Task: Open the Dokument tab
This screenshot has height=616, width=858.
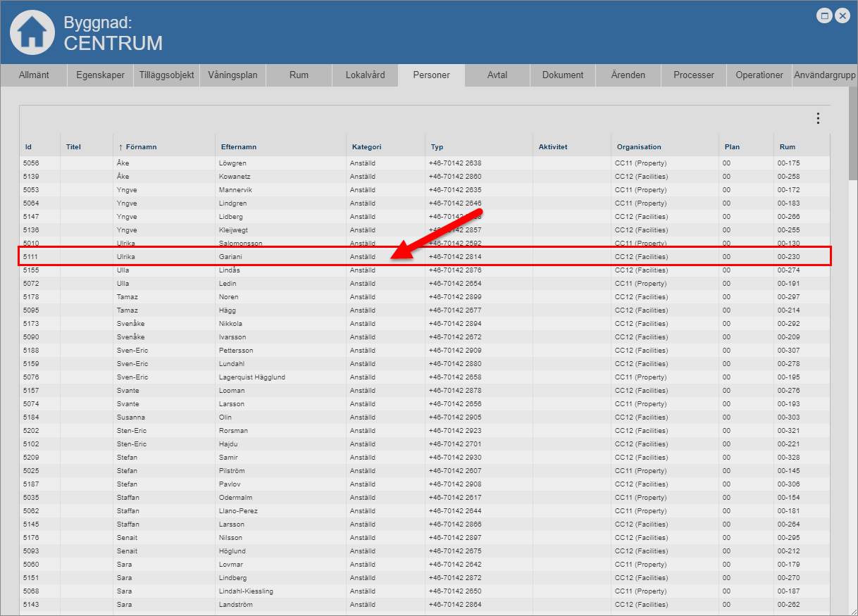Action: [x=562, y=75]
